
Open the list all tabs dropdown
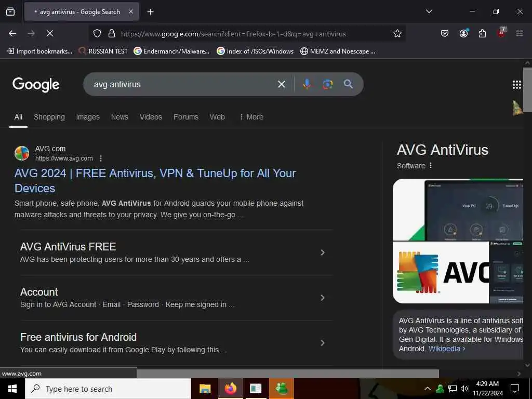click(429, 11)
